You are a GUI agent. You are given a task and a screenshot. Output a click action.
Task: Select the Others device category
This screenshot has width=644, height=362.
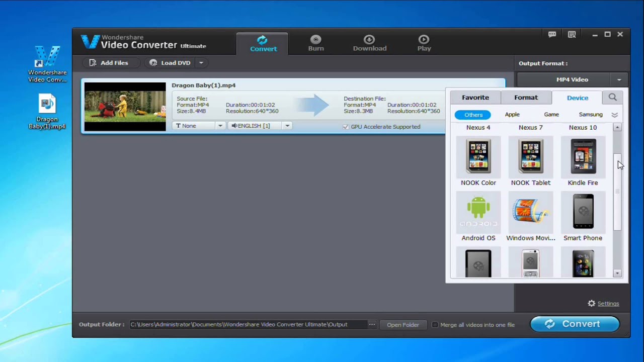473,115
